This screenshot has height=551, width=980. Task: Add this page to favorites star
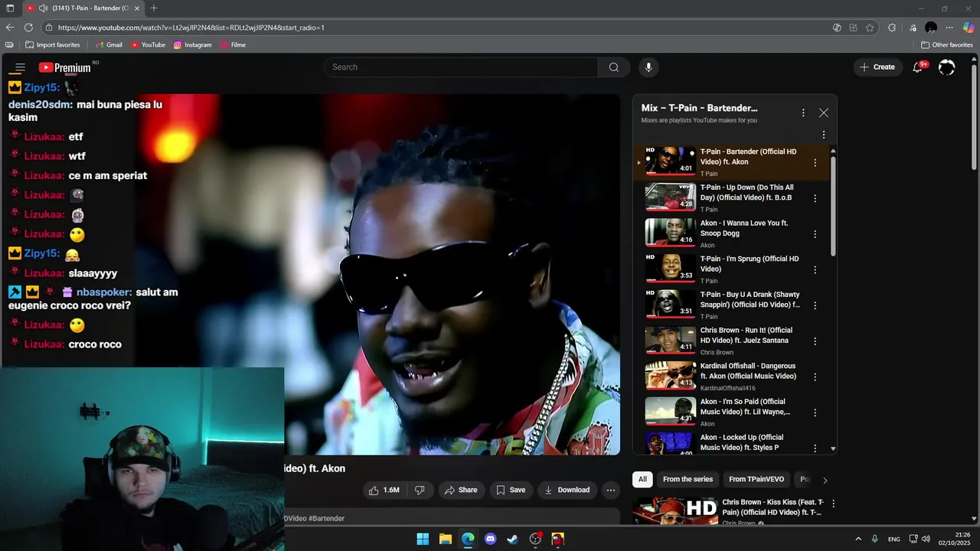pyautogui.click(x=870, y=28)
